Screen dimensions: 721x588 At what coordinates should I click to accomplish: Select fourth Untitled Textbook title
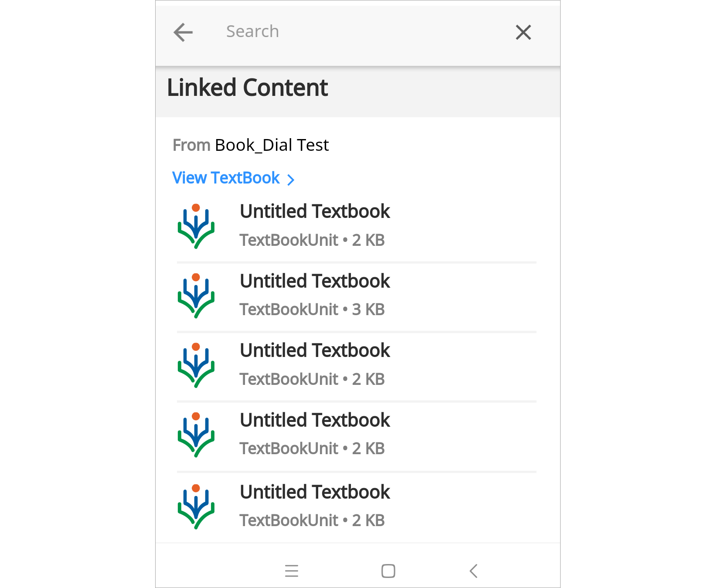coord(315,420)
